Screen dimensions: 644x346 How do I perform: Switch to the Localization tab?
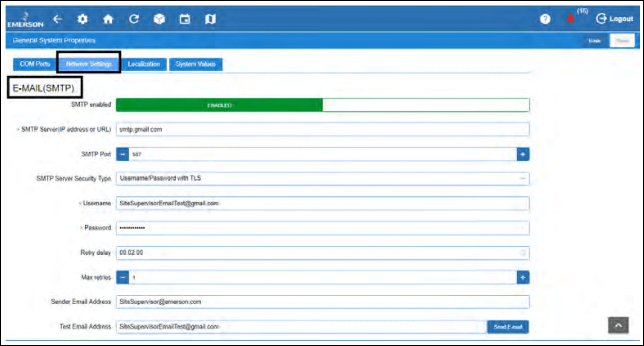(x=144, y=64)
